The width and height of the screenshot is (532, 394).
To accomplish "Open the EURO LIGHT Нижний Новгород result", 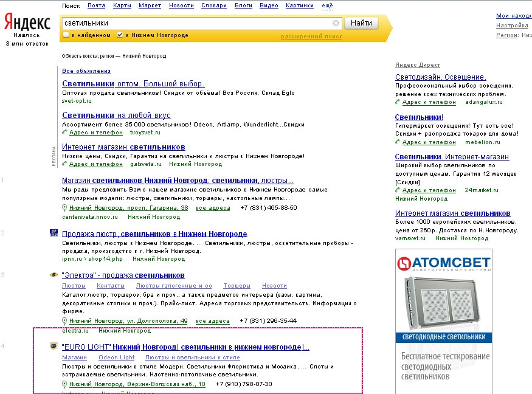I will pos(185,347).
